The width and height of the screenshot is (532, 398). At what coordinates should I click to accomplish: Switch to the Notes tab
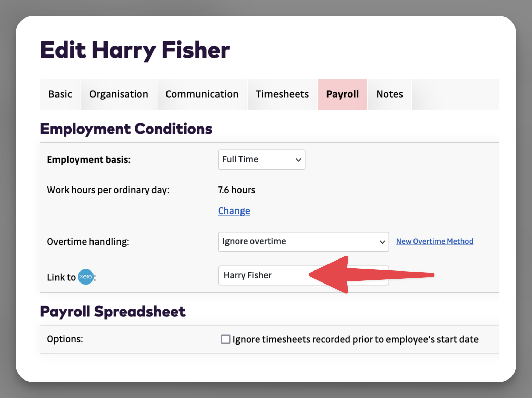point(389,94)
